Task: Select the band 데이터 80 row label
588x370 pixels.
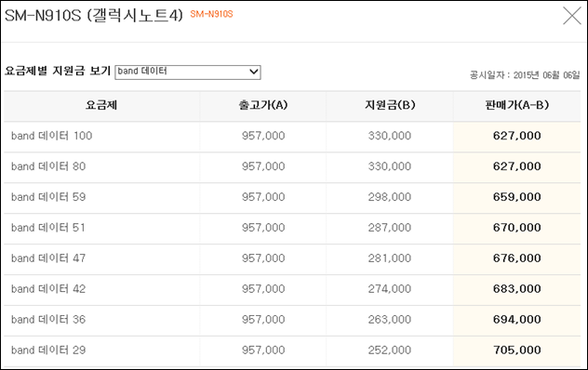Action: pos(48,166)
